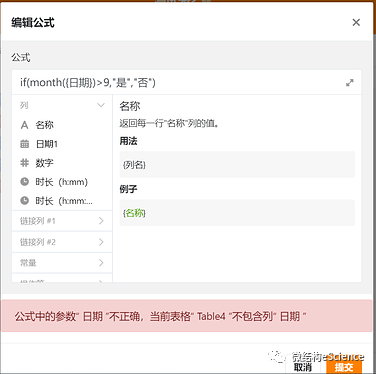This screenshot has width=376, height=374.
Task: Click the 用法 heading
Action: point(128,141)
